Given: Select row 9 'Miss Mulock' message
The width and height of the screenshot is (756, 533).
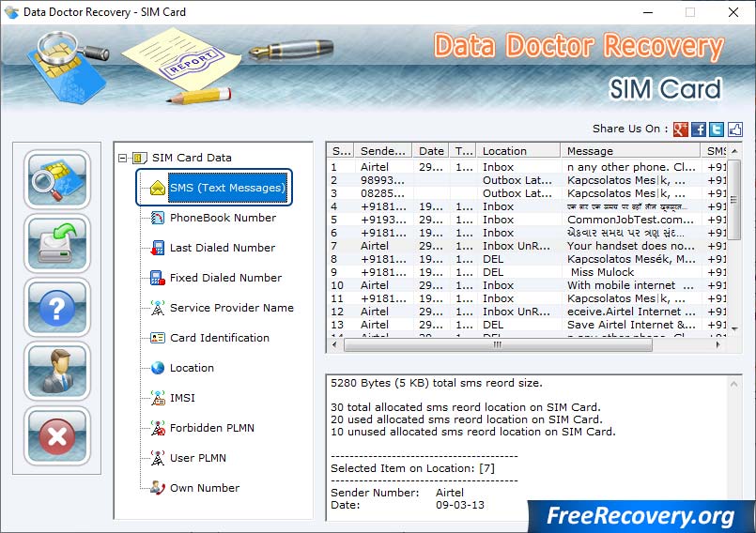Looking at the screenshot, I should point(602,272).
